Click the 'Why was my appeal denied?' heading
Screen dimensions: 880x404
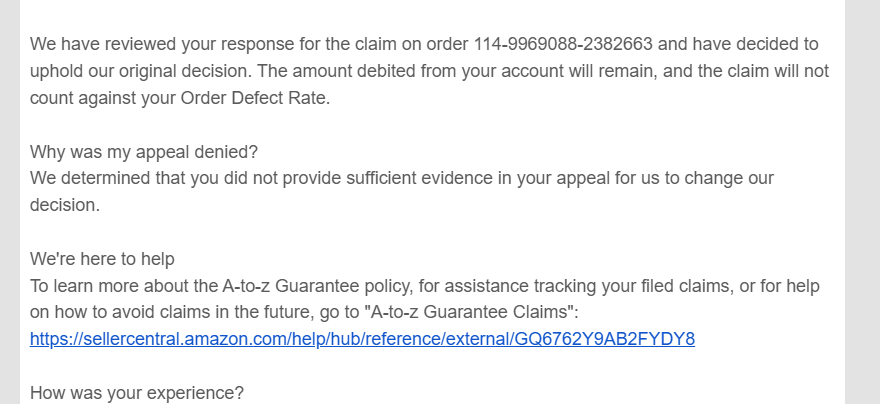point(144,152)
